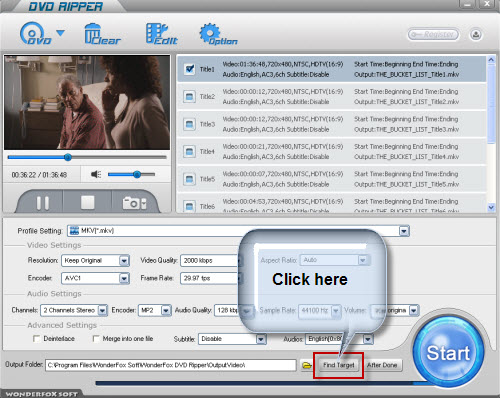Open the video Encoder AVC1 dropdown
The width and height of the screenshot is (500, 398).
point(124,278)
